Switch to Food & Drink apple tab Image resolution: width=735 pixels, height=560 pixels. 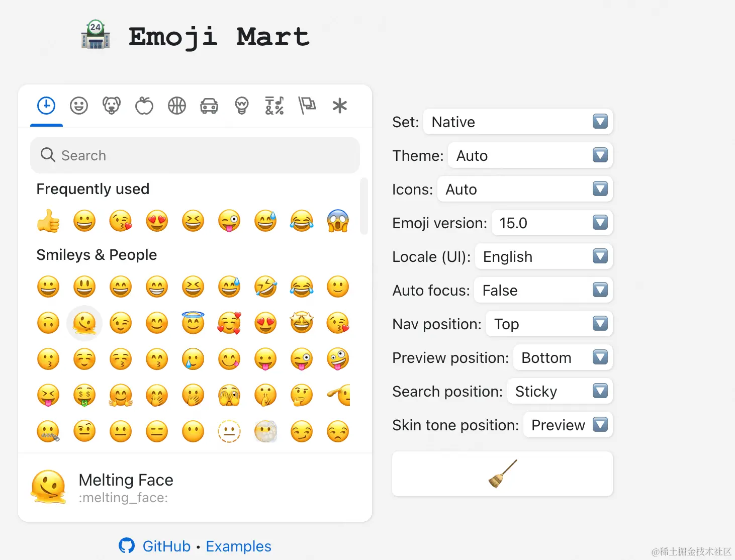(x=144, y=106)
